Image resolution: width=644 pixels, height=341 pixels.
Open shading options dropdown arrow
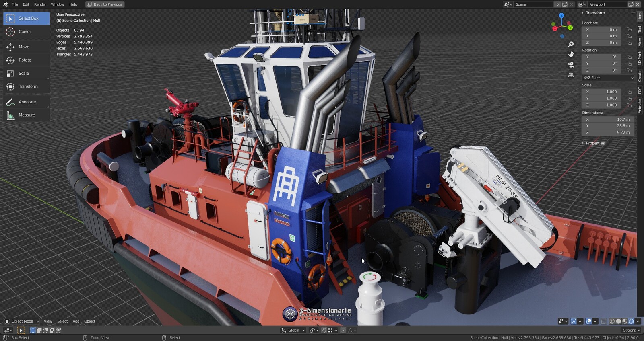point(638,321)
